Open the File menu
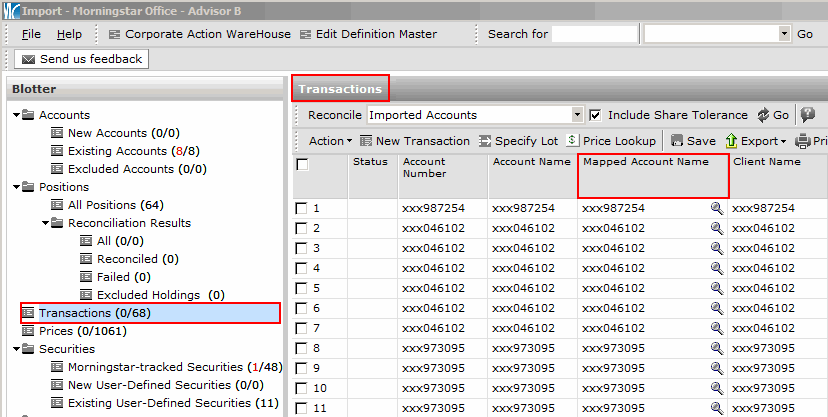Image resolution: width=828 pixels, height=417 pixels. click(x=31, y=34)
